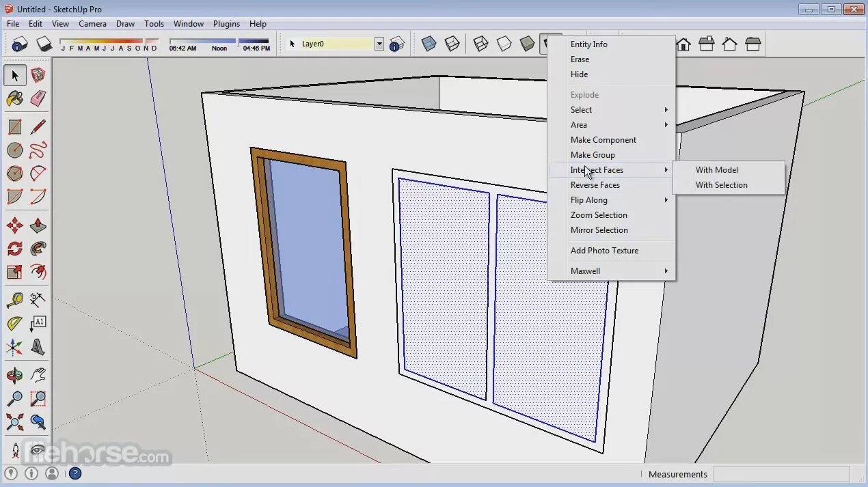Toggle X-Ray face style
Screen dimensions: 868x487
[429, 44]
